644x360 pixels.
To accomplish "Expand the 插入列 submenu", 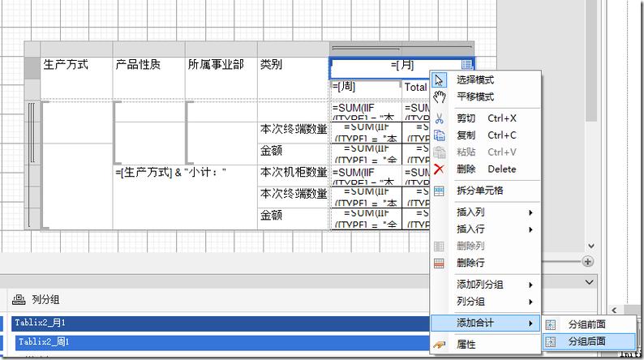I will tap(486, 212).
